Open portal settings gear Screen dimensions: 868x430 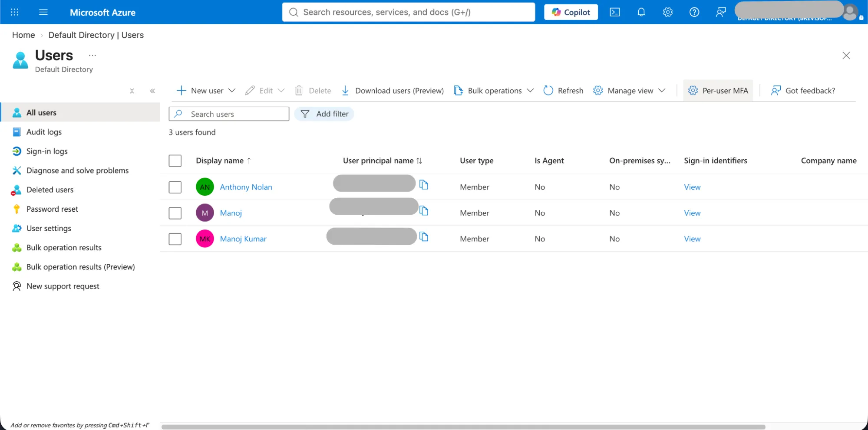pos(667,12)
